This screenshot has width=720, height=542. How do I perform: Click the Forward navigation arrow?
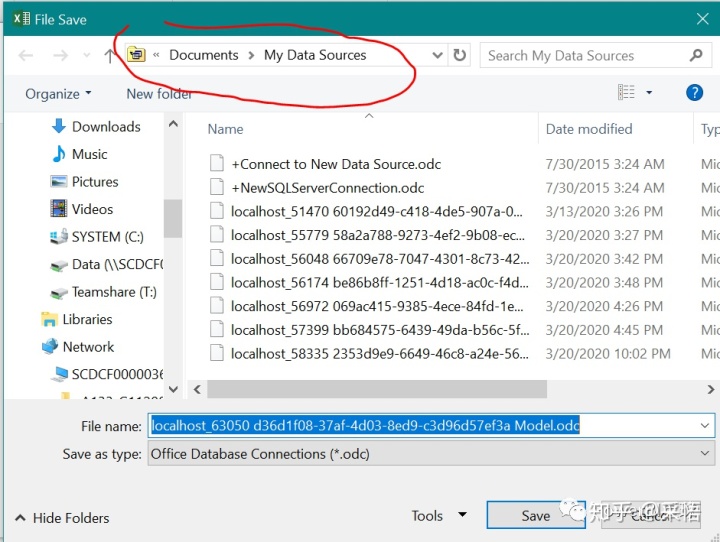(61, 56)
